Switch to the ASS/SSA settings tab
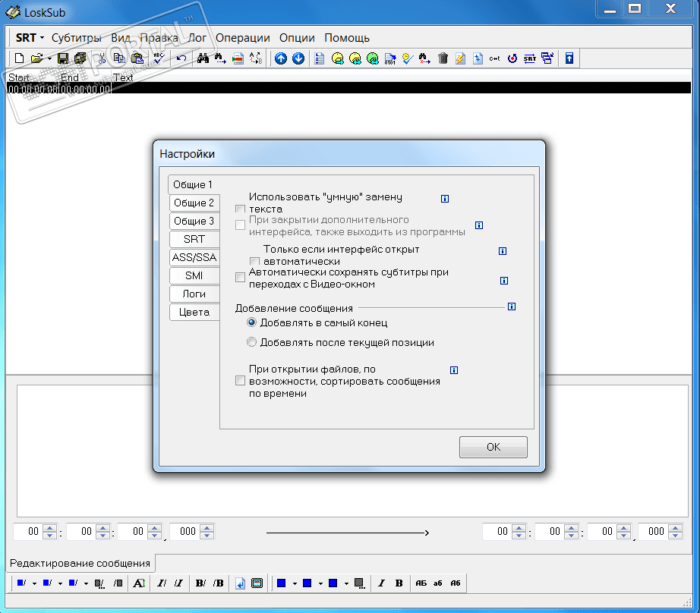This screenshot has height=613, width=700. (x=194, y=257)
